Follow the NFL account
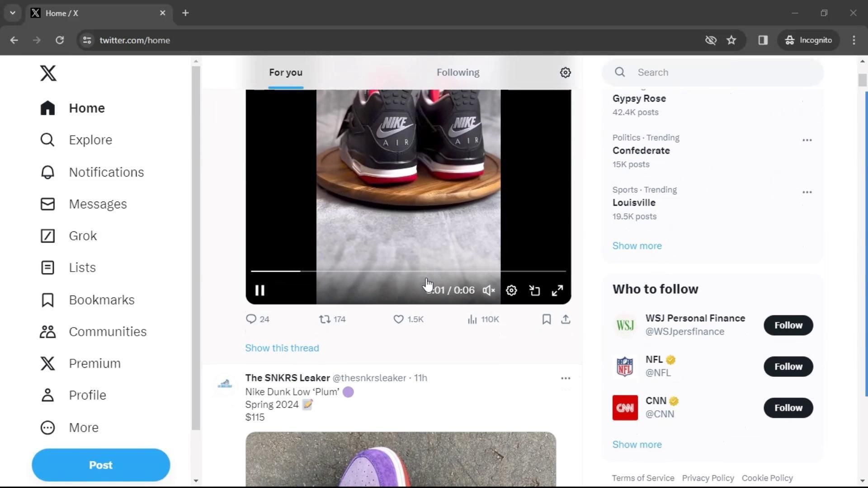 (788, 366)
